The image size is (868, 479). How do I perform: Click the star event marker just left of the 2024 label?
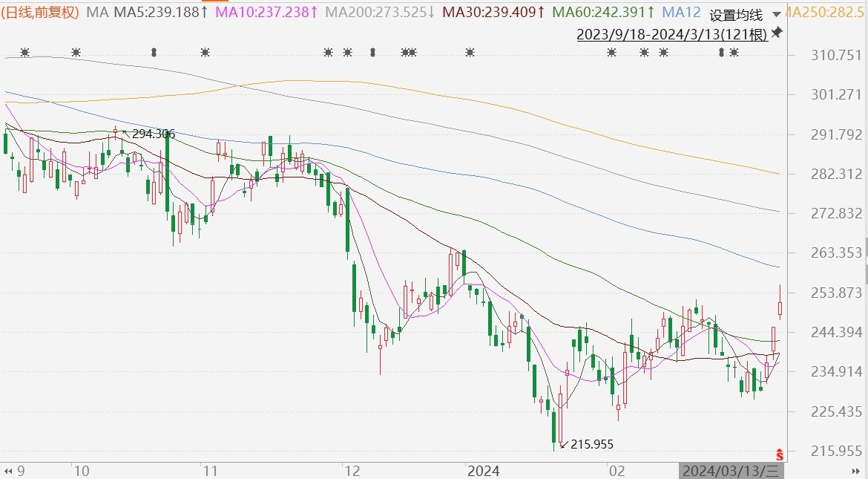pyautogui.click(x=470, y=53)
